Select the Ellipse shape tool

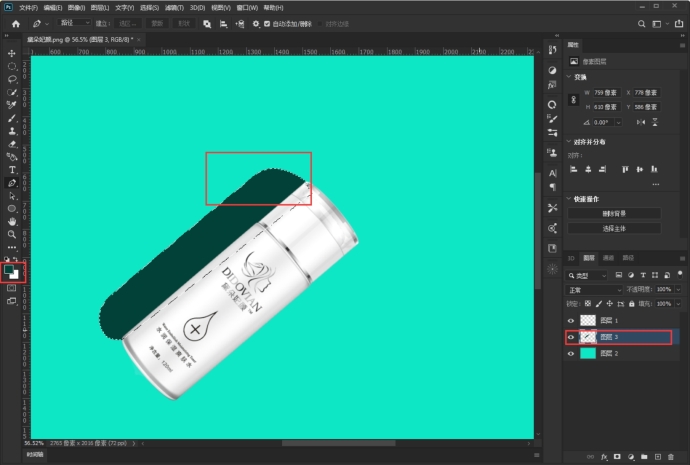(12, 209)
